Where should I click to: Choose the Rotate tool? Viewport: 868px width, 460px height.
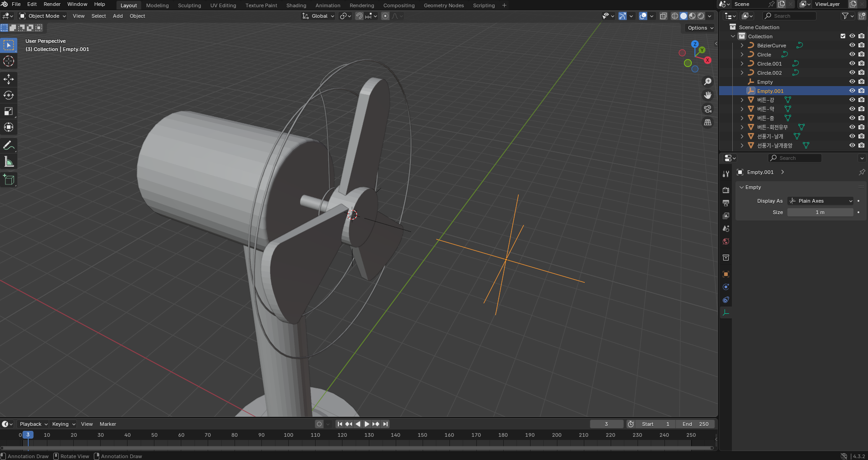click(9, 95)
